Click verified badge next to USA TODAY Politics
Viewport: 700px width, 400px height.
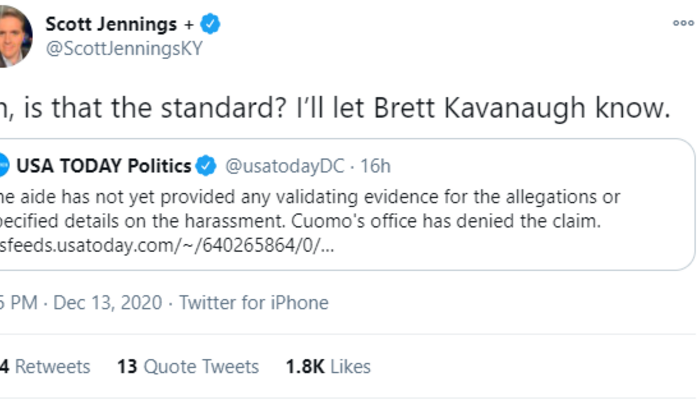208,165
